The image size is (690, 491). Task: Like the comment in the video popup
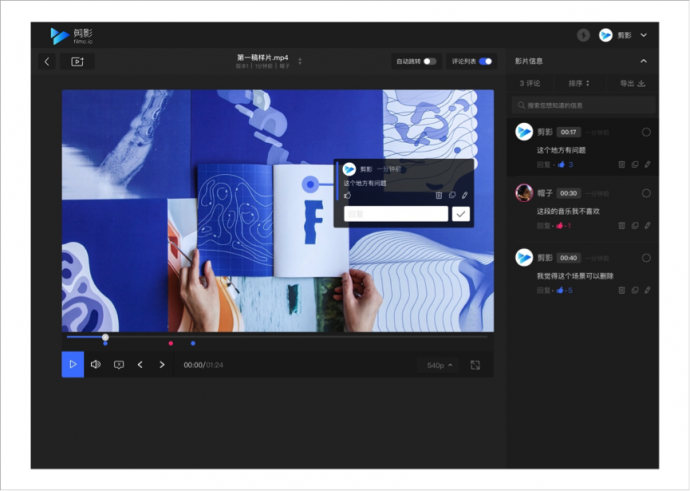pyautogui.click(x=348, y=195)
